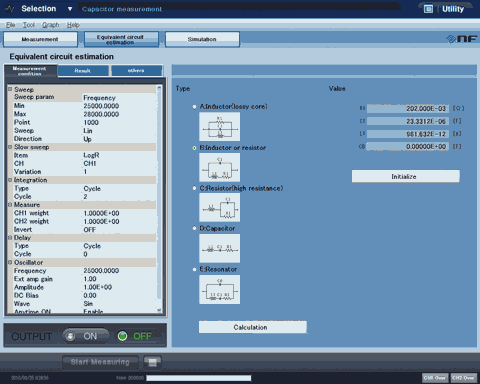Image resolution: width=480 pixels, height=384 pixels.
Task: Click the condition list scroll-up arrow
Action: point(159,88)
